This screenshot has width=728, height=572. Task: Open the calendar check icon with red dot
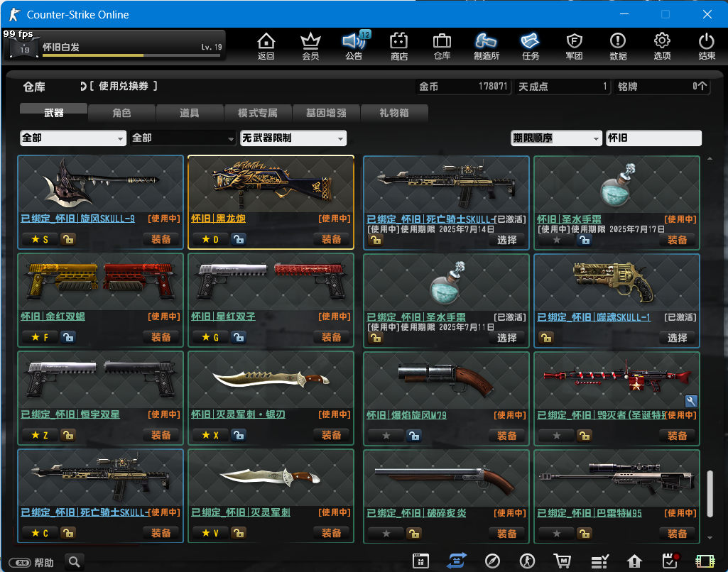[x=670, y=561]
